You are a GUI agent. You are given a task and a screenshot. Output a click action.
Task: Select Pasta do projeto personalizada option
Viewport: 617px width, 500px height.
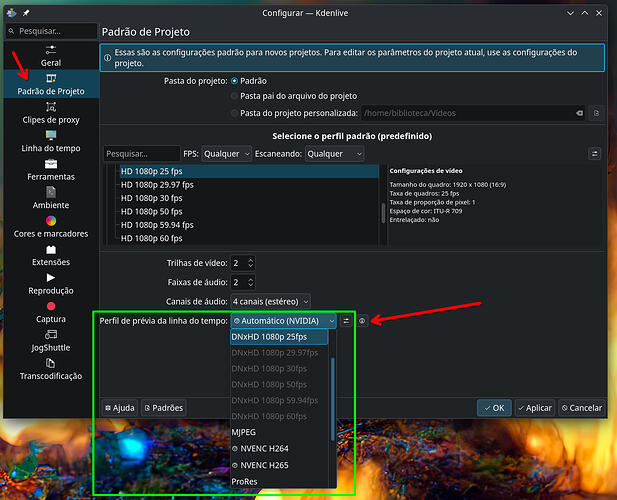(x=236, y=113)
